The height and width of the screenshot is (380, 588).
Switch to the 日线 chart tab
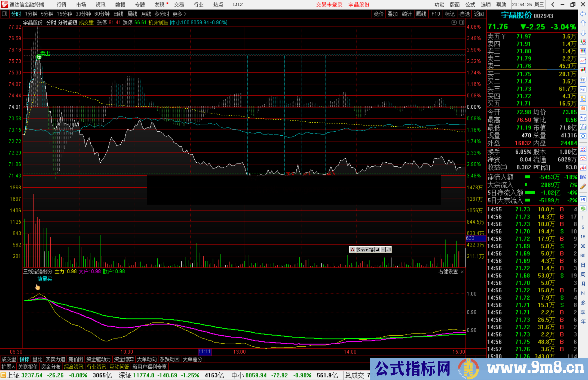[x=118, y=14]
